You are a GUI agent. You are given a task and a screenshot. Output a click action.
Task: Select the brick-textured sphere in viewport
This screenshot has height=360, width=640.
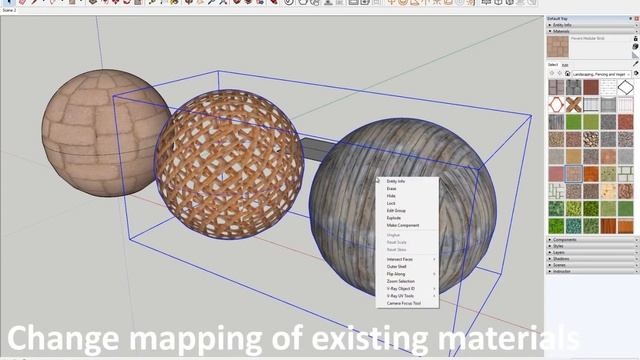click(x=98, y=133)
